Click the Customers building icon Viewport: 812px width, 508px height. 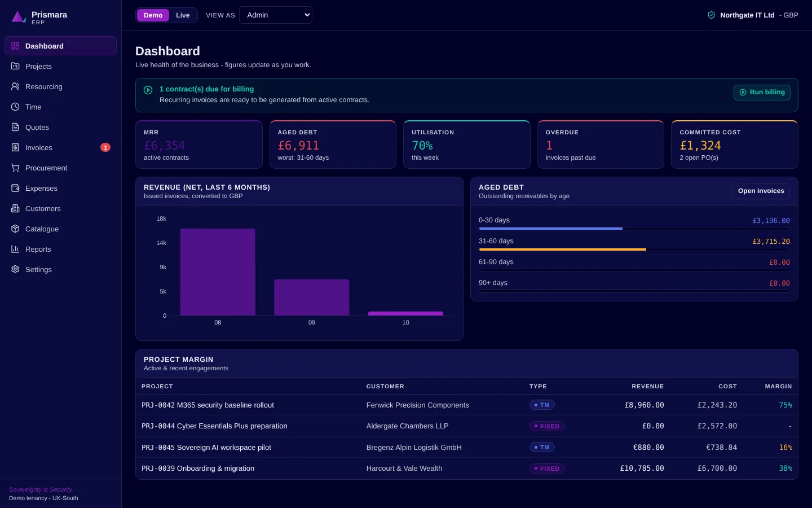(15, 208)
